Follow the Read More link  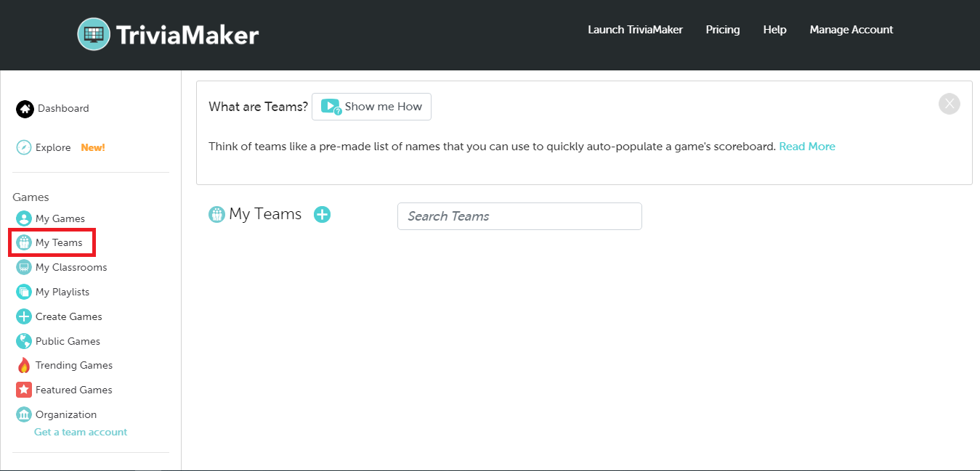pos(806,147)
